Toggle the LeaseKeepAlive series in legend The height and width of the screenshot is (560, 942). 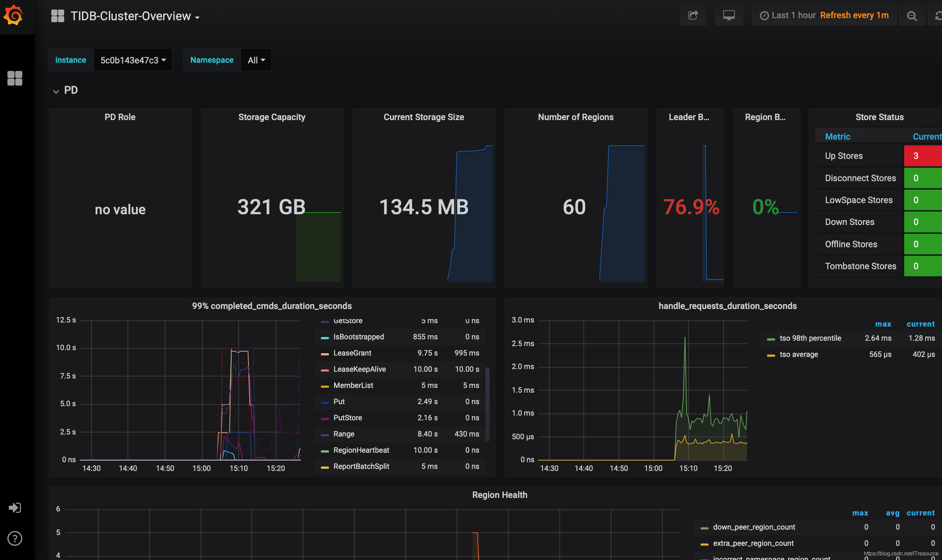pos(359,369)
